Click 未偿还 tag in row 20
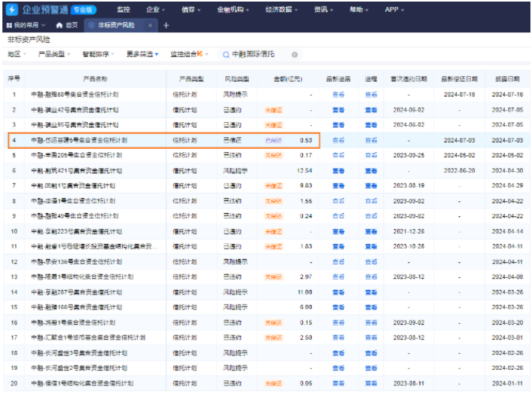Image resolution: width=532 pixels, height=396 pixels. pyautogui.click(x=274, y=383)
